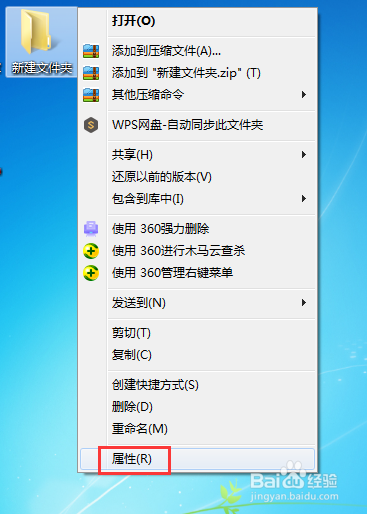367x514 pixels.
Task: Choose 使用 360强力删除
Action: coord(198,229)
